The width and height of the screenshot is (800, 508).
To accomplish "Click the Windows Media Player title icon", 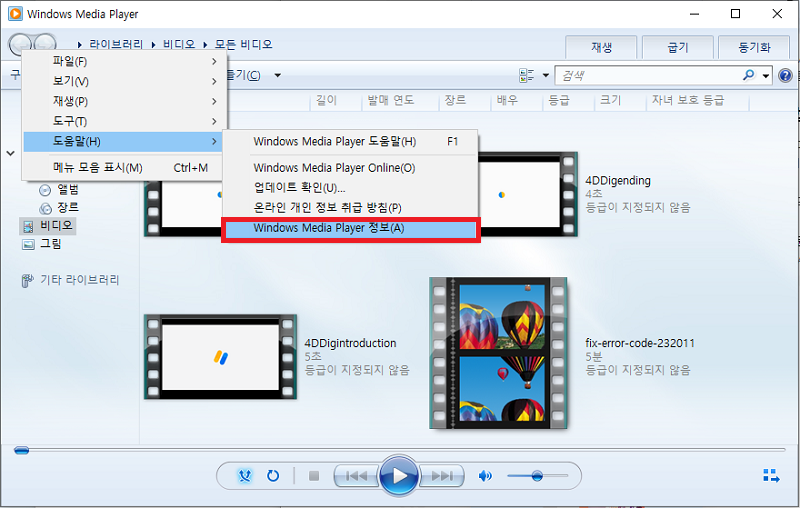I will pos(15,14).
